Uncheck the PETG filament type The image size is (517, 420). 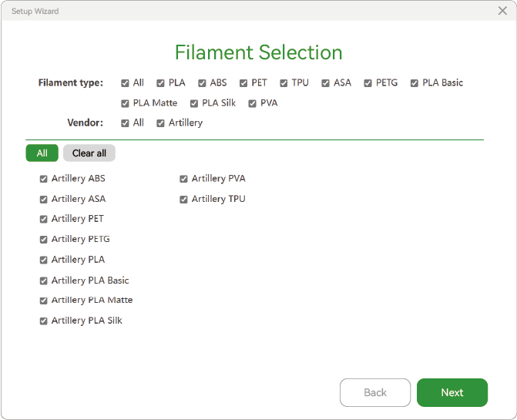pyautogui.click(x=368, y=83)
